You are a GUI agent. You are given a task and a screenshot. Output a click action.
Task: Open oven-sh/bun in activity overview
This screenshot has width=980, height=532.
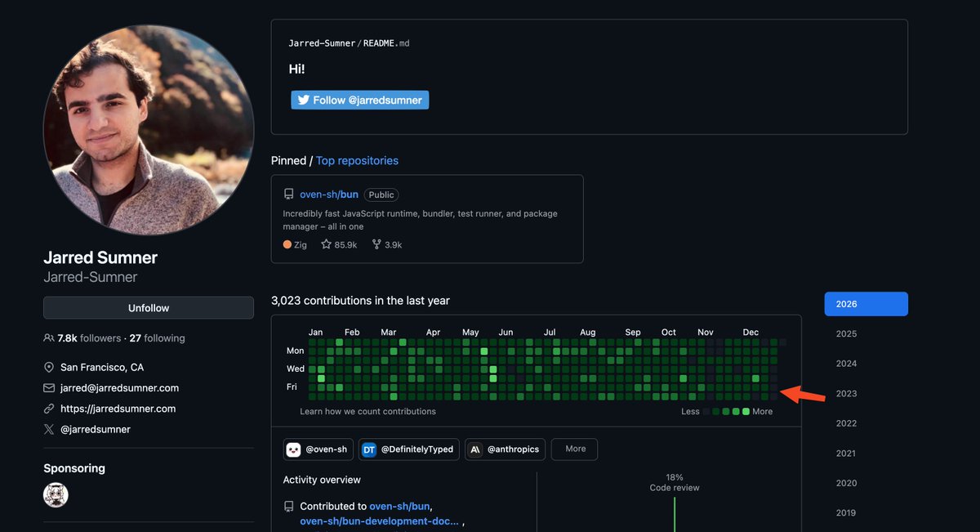click(399, 507)
